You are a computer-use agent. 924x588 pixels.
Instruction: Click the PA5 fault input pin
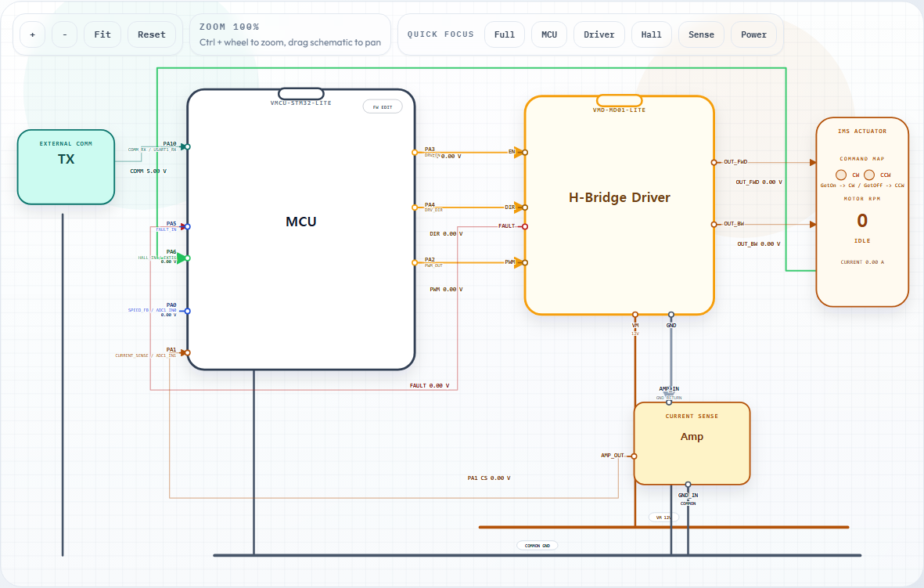click(188, 226)
